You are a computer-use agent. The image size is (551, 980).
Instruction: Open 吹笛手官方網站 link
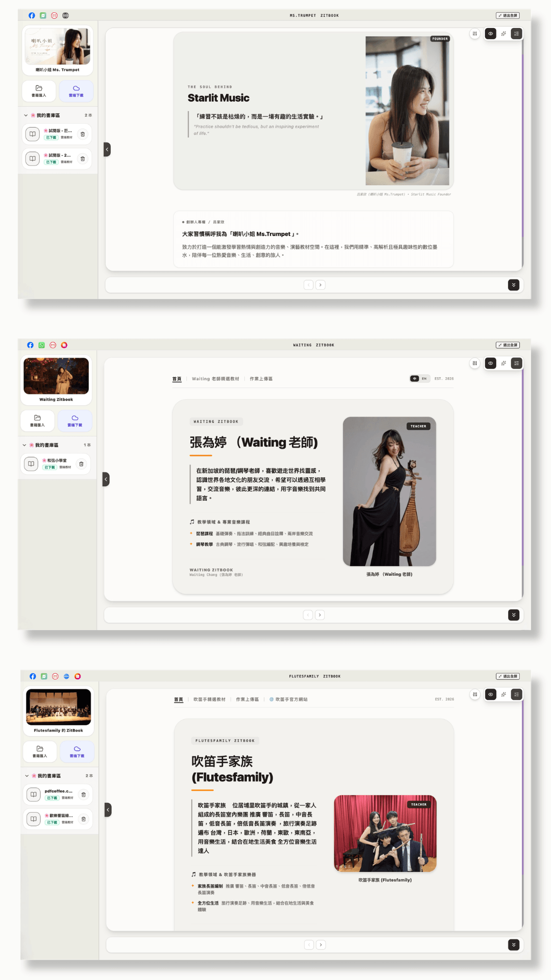(289, 699)
